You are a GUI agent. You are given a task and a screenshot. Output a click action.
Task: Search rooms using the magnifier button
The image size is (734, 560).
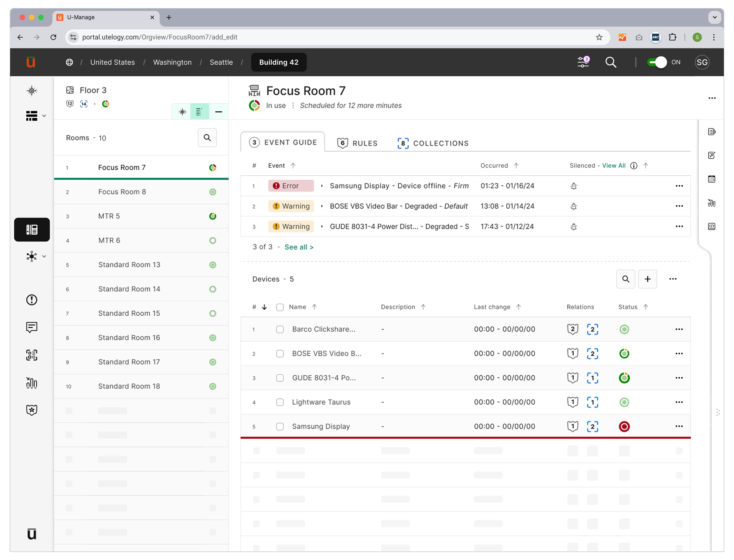(207, 138)
